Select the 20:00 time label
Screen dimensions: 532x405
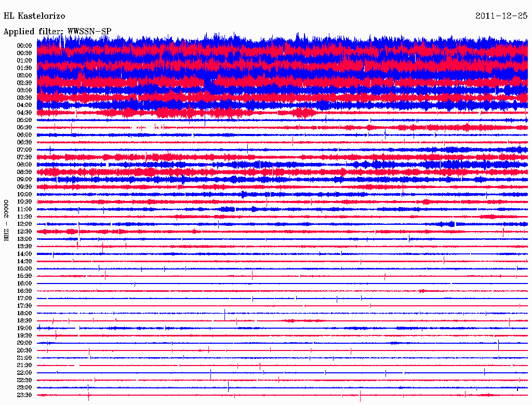pos(24,343)
